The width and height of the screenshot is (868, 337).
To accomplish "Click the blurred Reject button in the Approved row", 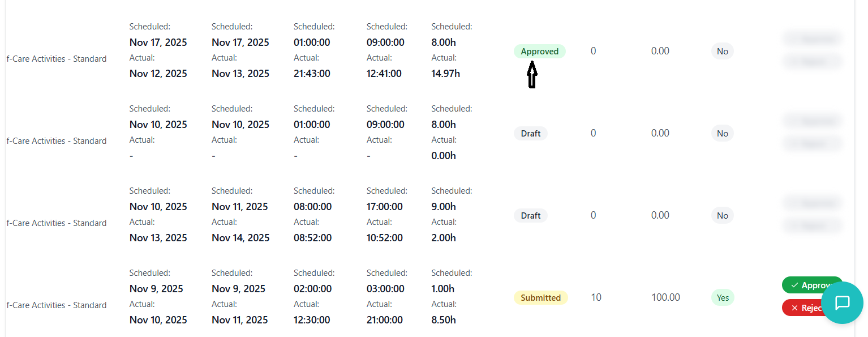I will pos(812,61).
